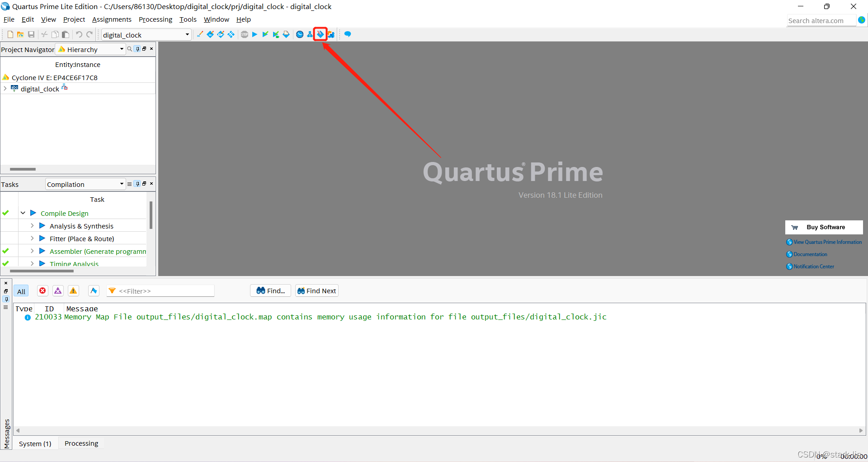Collapse the Compile Design task
Viewport: 868px width, 462px height.
(x=23, y=213)
